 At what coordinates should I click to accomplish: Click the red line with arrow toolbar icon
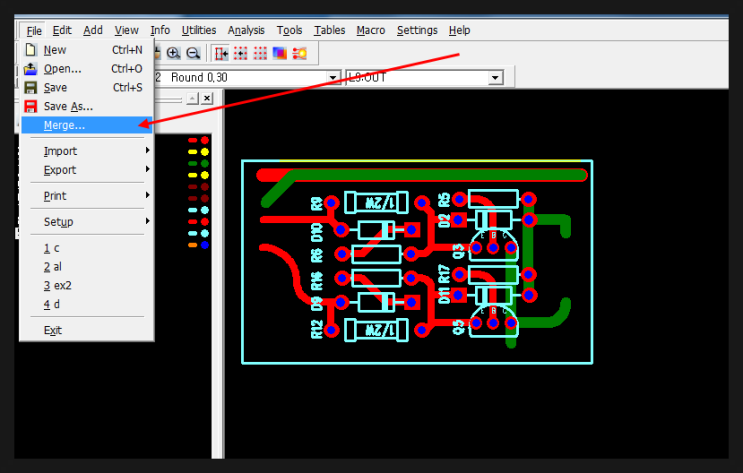point(222,53)
